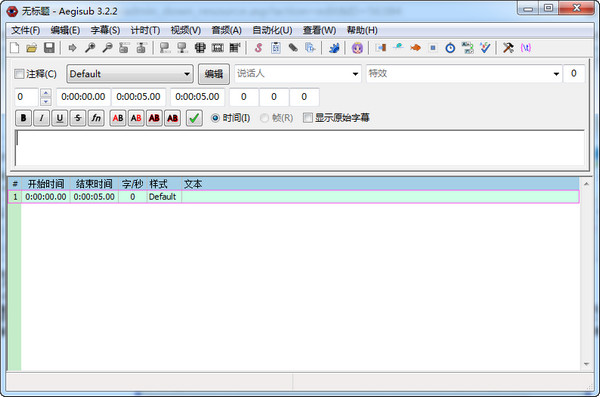This screenshot has height=397, width=600.
Task: Click the shift to current frame icon
Action: (235, 48)
